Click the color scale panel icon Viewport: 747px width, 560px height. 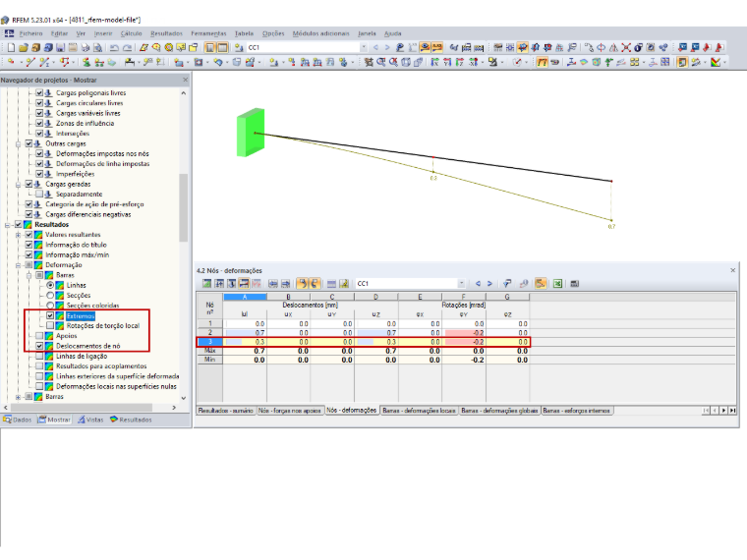683,62
